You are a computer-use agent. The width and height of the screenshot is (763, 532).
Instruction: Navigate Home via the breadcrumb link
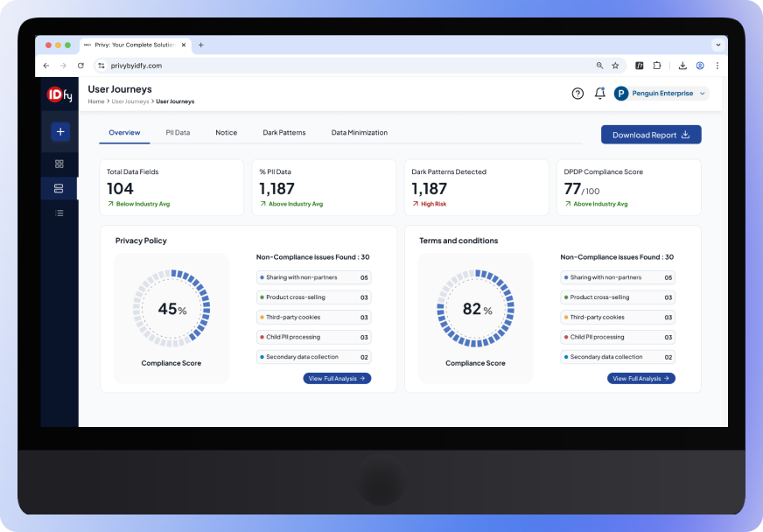coord(95,101)
